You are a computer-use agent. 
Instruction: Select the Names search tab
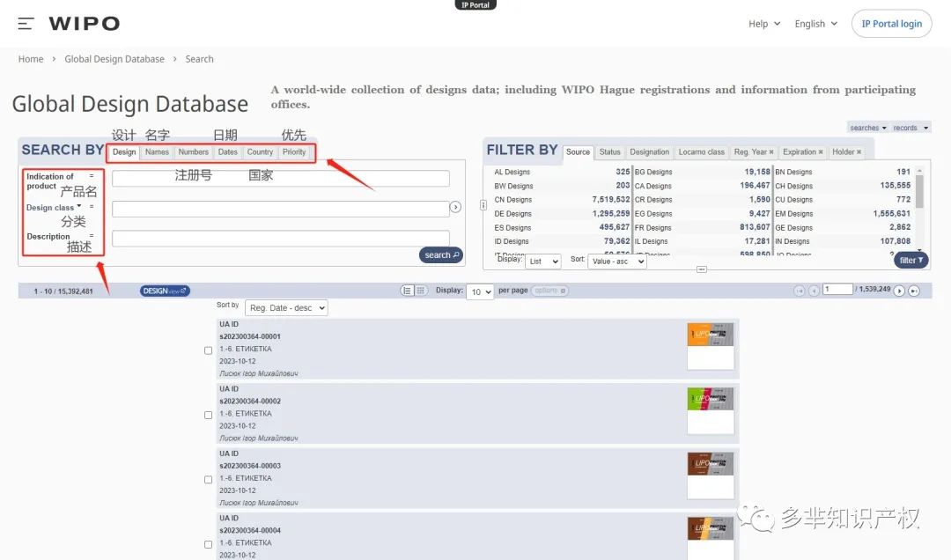[157, 152]
